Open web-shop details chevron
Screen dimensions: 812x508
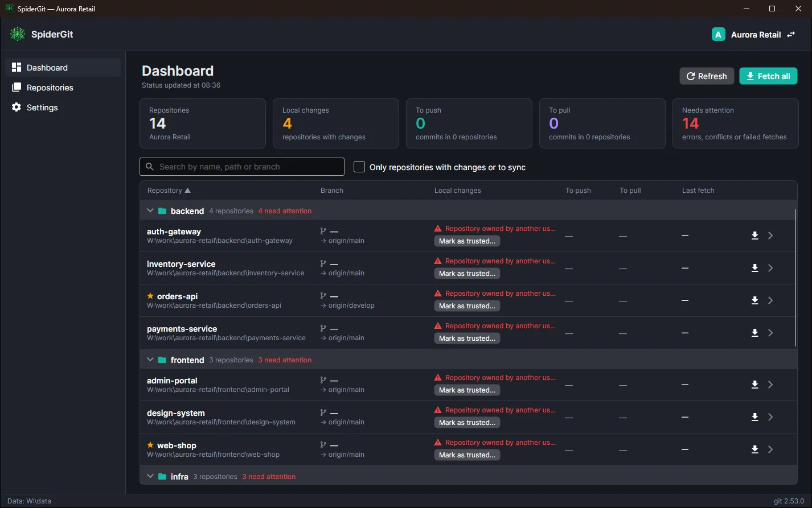(770, 449)
